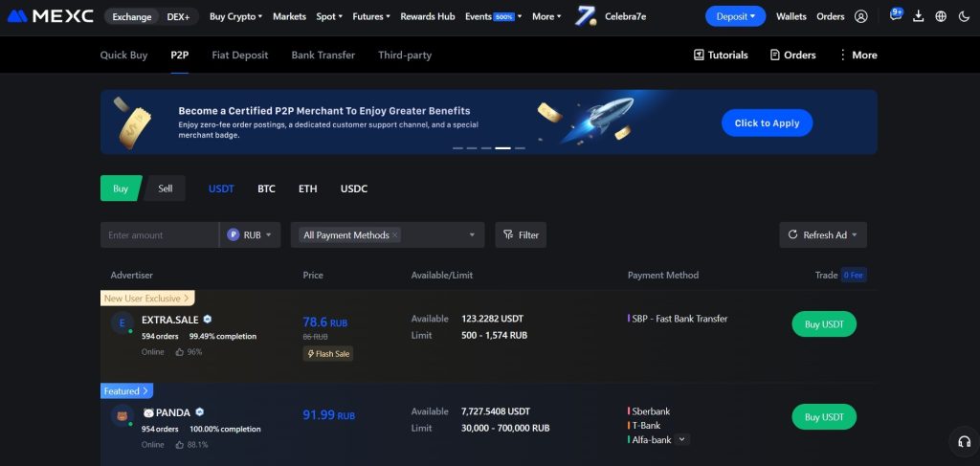Open the notifications chat icon with 9+ badge

click(896, 15)
